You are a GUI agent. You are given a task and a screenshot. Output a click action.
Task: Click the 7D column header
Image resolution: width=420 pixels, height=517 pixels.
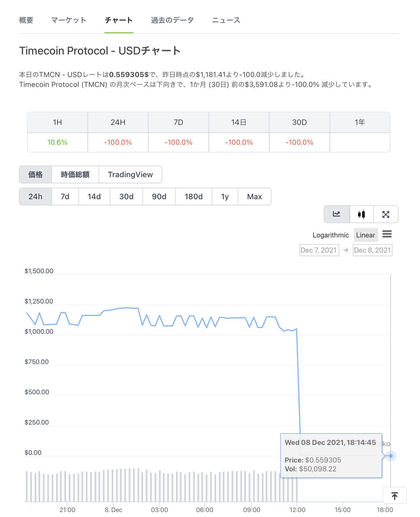[x=178, y=122]
